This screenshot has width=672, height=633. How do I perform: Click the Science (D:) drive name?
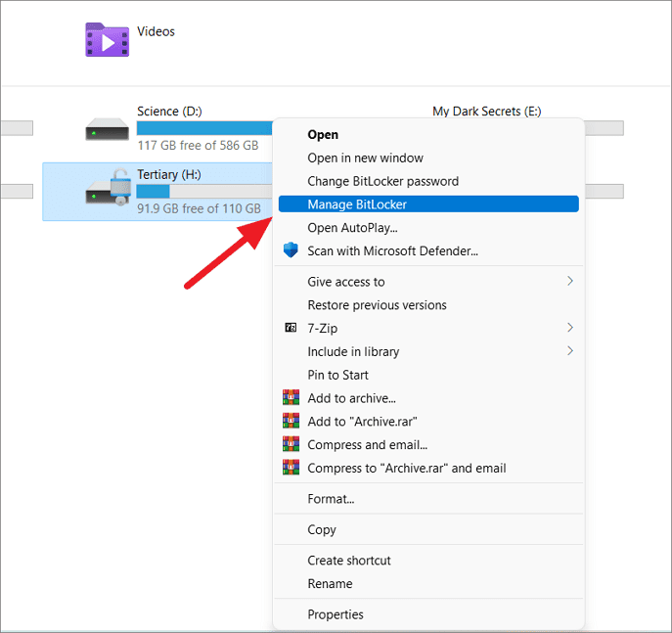point(169,111)
